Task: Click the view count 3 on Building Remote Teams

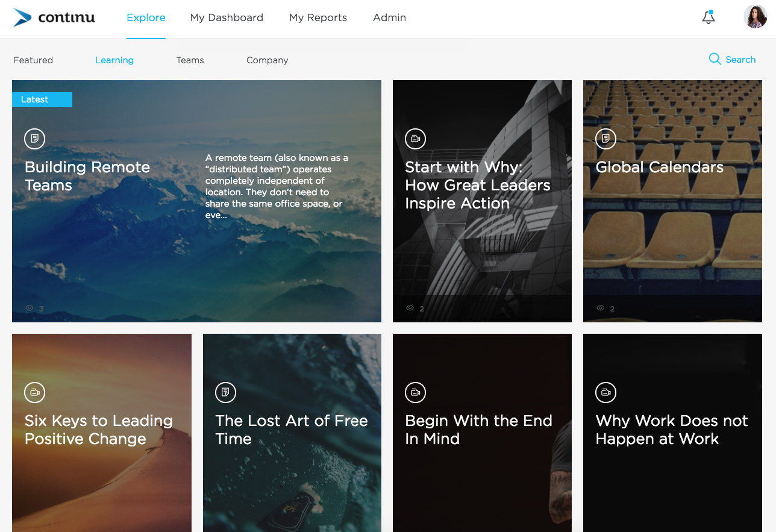Action: (x=42, y=309)
